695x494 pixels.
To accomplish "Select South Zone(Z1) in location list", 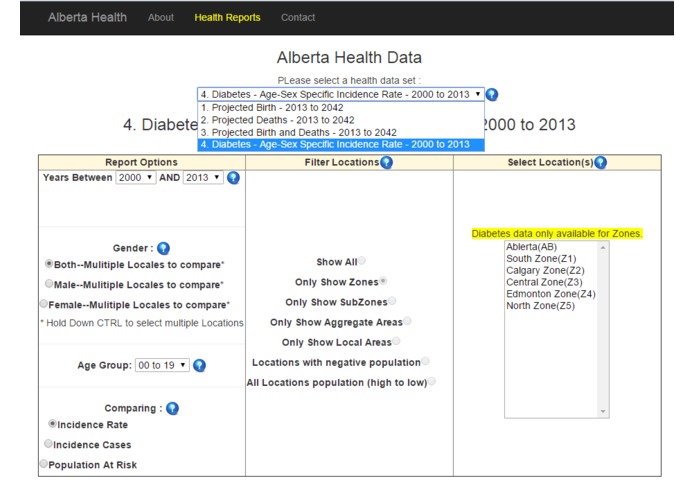I will click(551, 259).
